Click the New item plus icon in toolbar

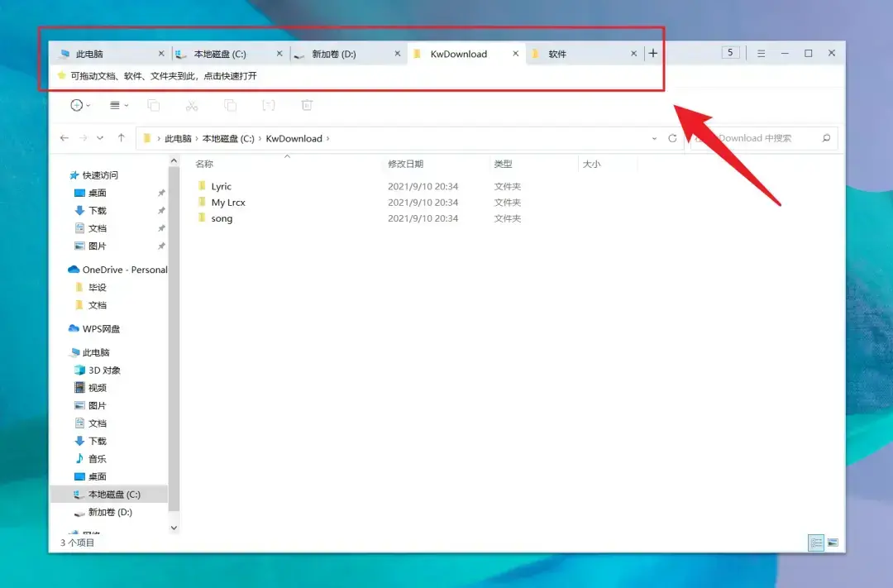tap(77, 105)
